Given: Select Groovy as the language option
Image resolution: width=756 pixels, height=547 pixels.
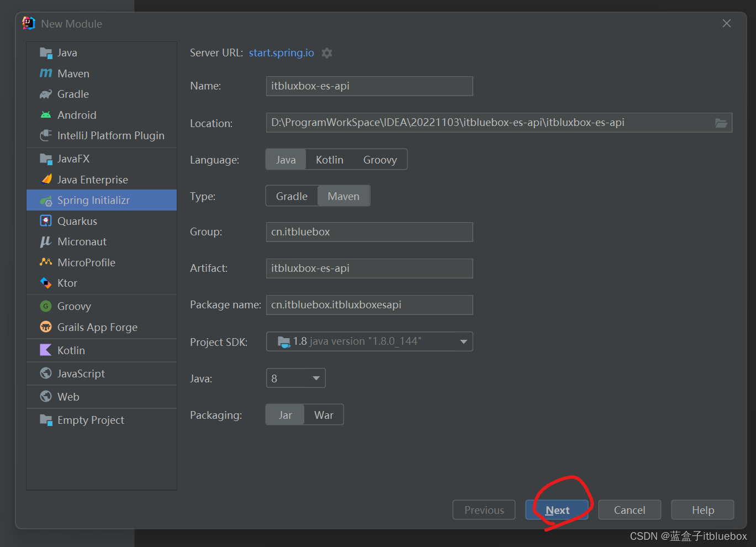Looking at the screenshot, I should coord(380,159).
